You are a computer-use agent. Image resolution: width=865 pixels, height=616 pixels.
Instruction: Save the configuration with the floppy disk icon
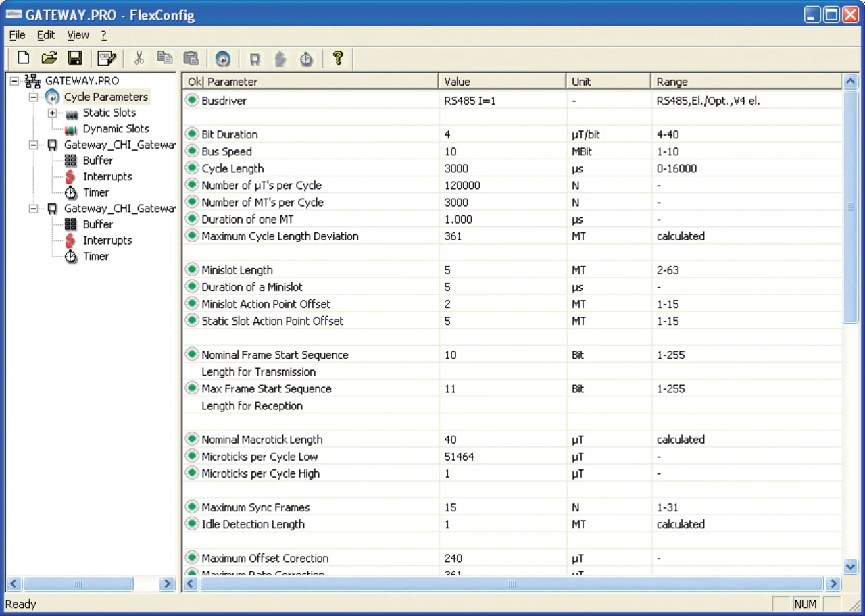click(x=74, y=59)
